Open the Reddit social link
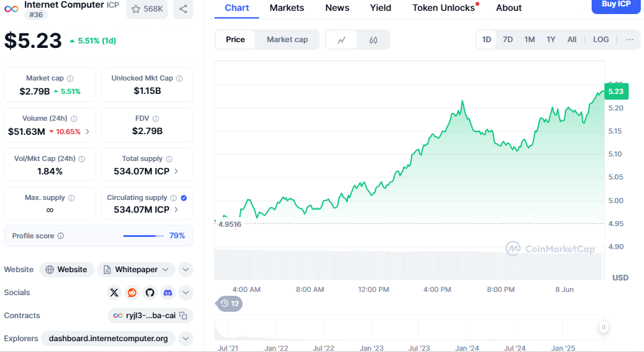 (x=132, y=293)
